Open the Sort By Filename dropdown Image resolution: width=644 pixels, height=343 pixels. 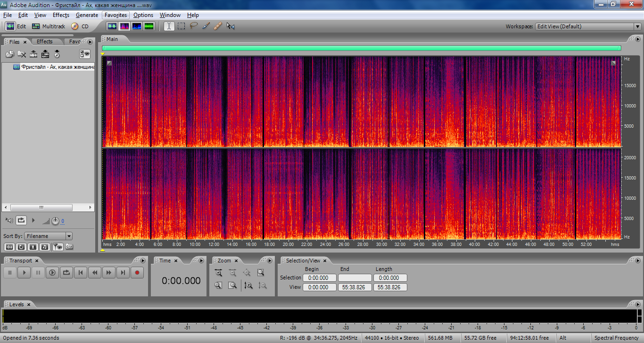(48, 236)
